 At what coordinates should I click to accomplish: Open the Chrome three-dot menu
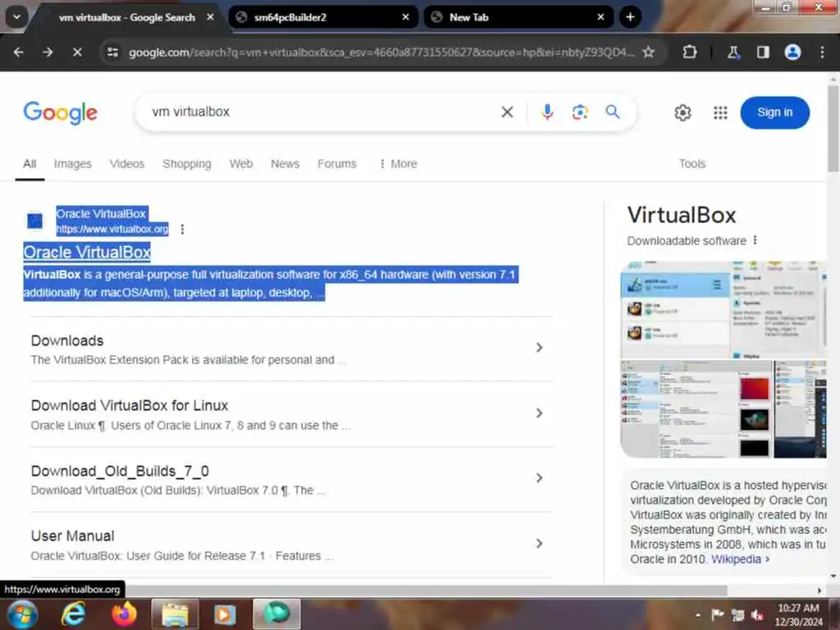[x=822, y=52]
